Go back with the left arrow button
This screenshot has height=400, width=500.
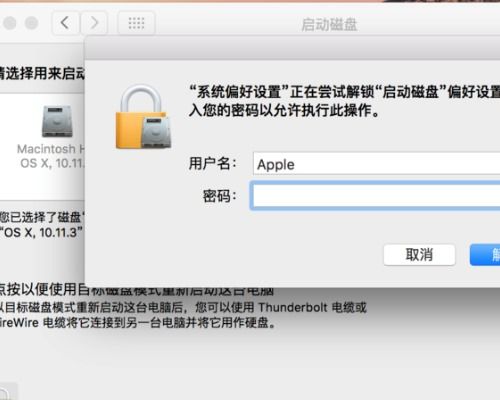pyautogui.click(x=65, y=23)
